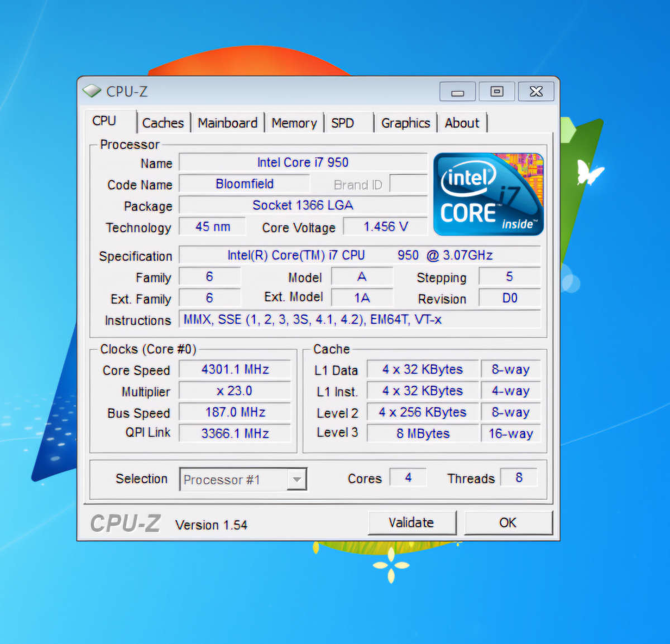The width and height of the screenshot is (670, 644).
Task: Validate the CPU results online
Action: [x=412, y=522]
